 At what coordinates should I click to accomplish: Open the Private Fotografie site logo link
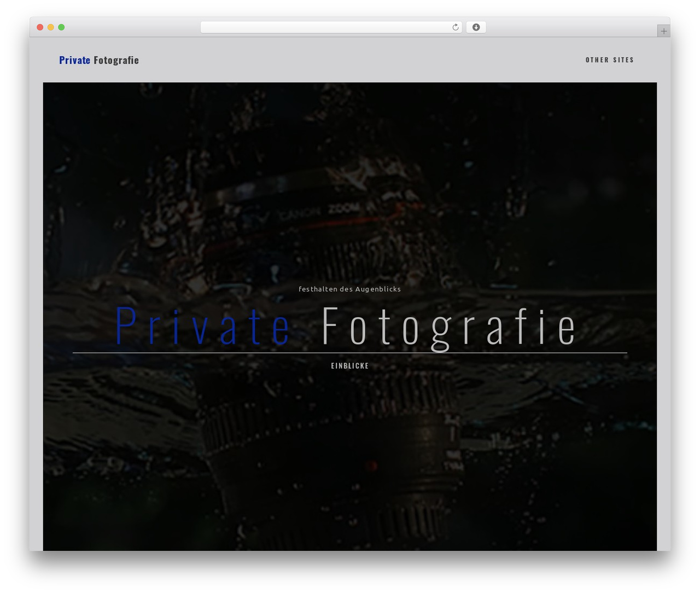point(99,60)
